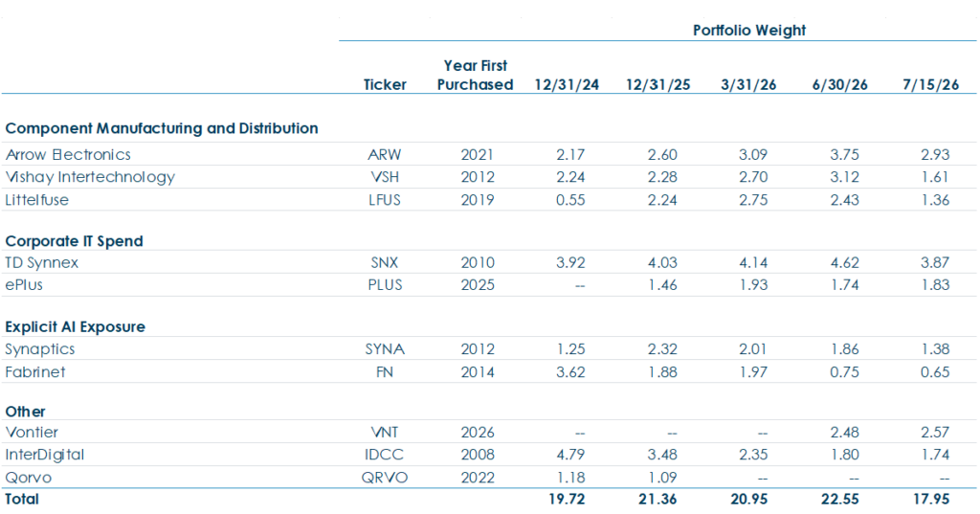Viewport: 980px width, 514px height.
Task: Click InterDigital weight '4.79'
Action: click(570, 455)
